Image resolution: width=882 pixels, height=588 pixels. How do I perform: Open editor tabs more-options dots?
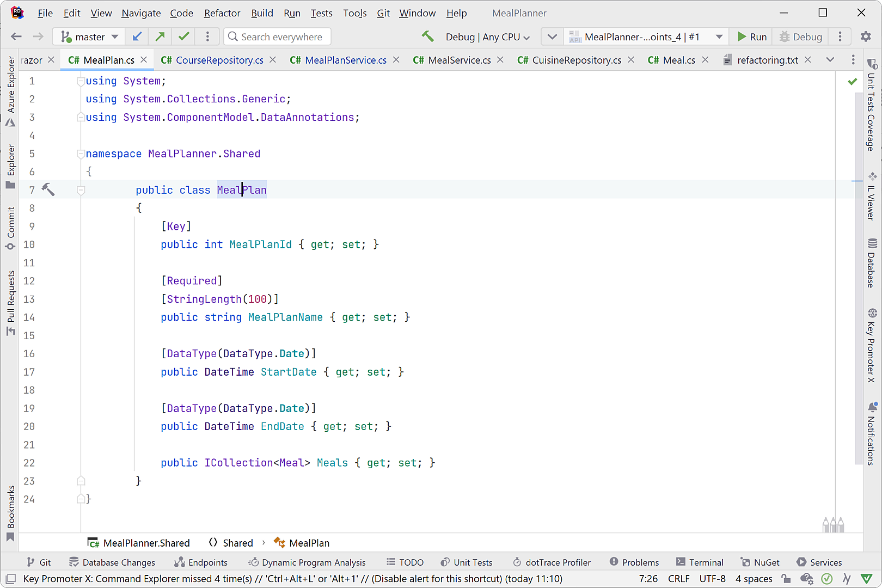[x=853, y=60]
